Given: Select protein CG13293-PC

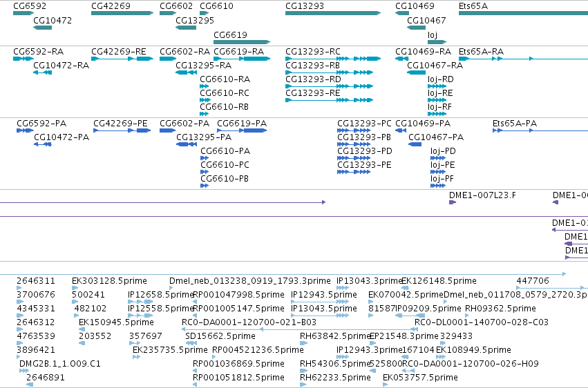Looking at the screenshot, I should pos(365,123).
